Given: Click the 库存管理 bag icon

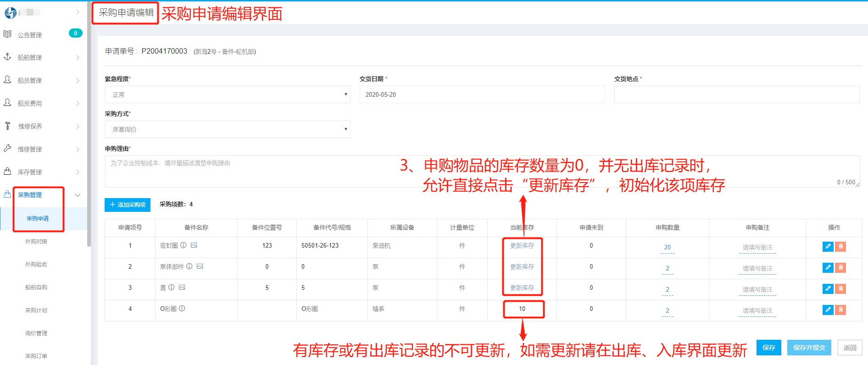Looking at the screenshot, I should (7, 171).
